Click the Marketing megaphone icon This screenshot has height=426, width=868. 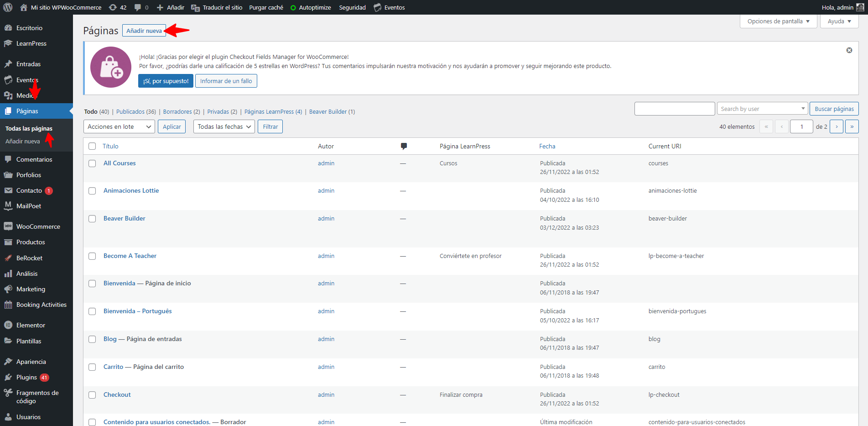(x=8, y=289)
